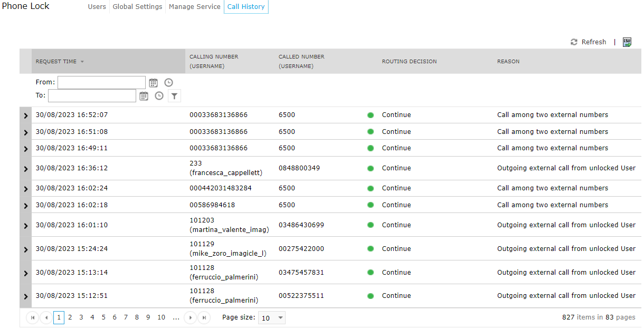Click the To date input field

(92, 96)
